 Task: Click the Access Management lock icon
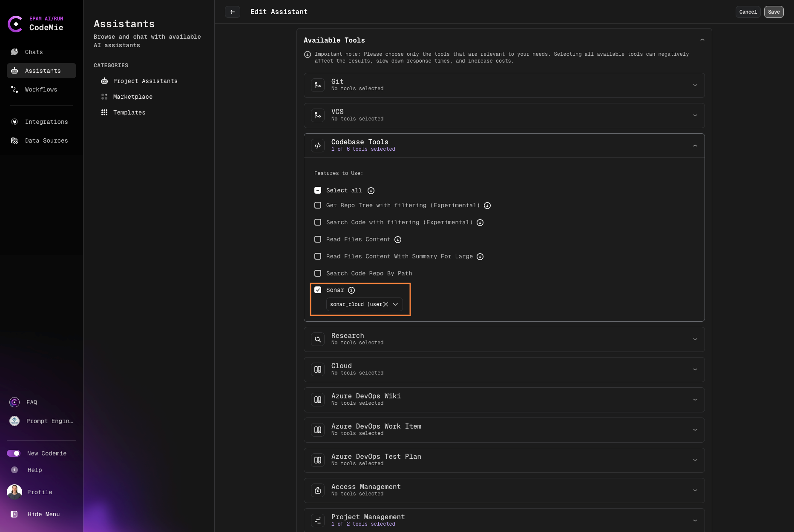pos(318,490)
